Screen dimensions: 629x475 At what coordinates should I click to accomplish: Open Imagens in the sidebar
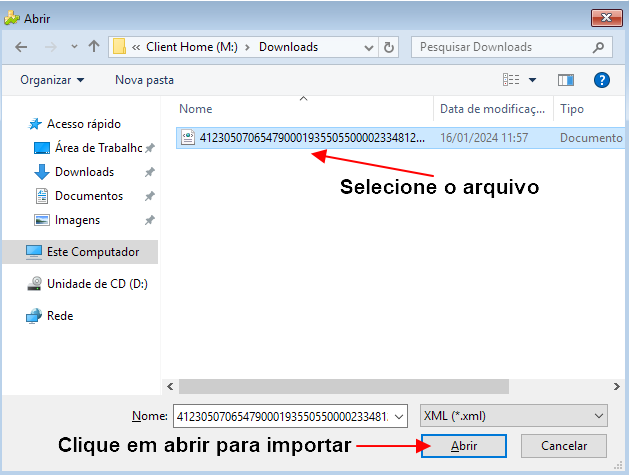coord(77,220)
